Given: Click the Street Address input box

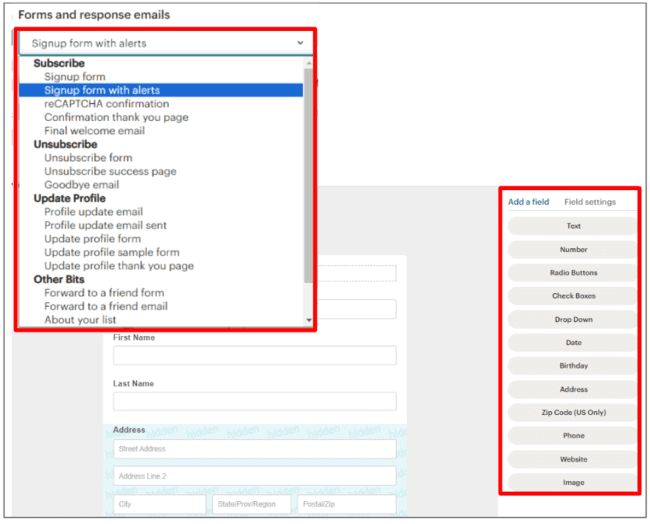Looking at the screenshot, I should tap(254, 449).
